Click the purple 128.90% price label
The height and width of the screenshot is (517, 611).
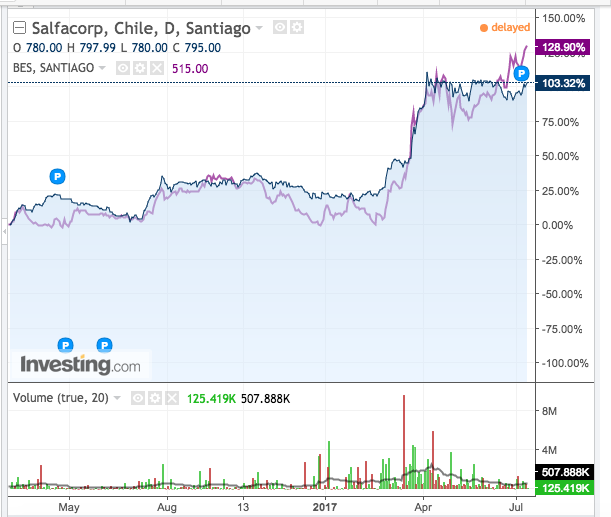(x=563, y=48)
